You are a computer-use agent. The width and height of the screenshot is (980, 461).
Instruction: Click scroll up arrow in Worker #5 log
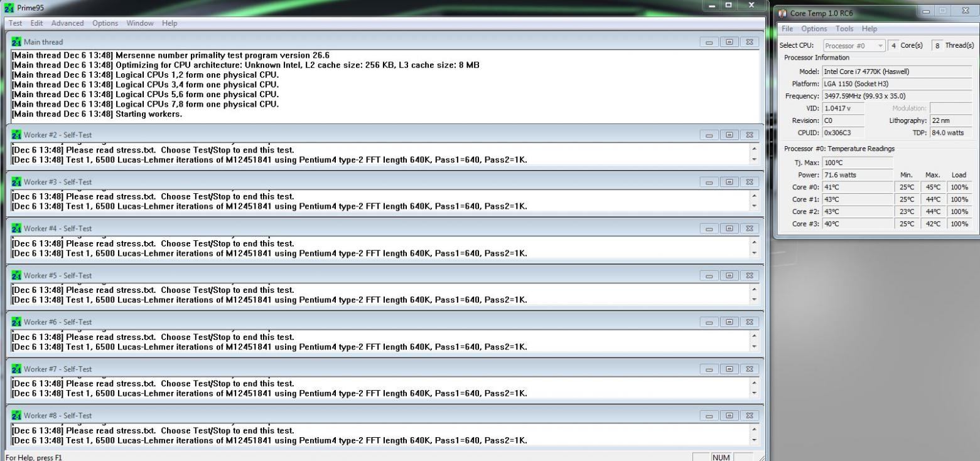click(x=754, y=289)
